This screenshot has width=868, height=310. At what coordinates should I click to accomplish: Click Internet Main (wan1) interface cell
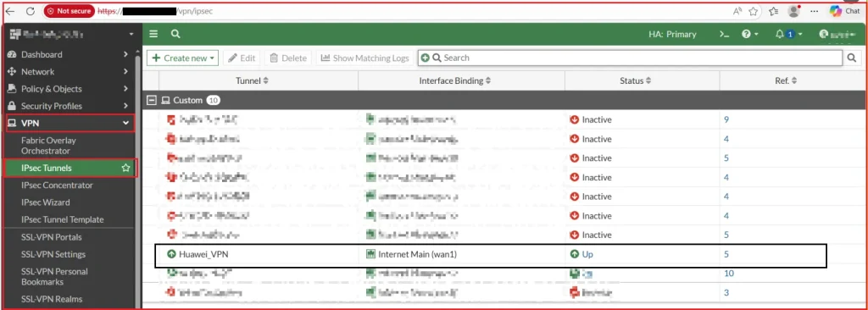coord(418,255)
